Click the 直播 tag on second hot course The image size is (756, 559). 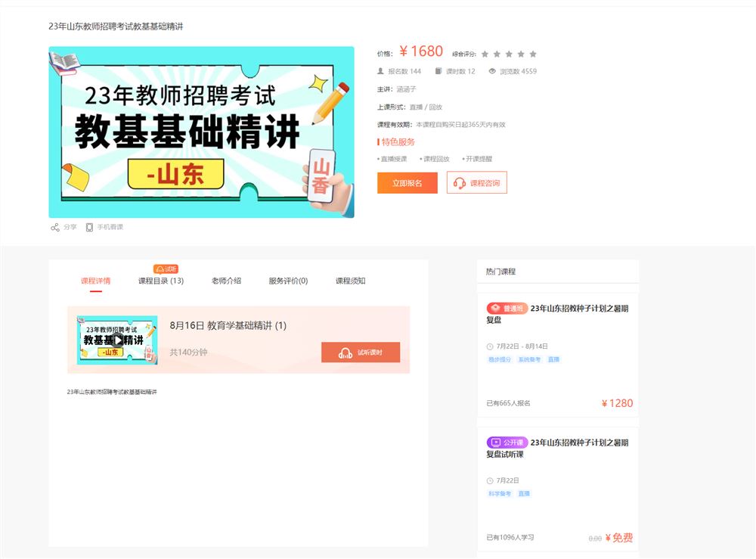pyautogui.click(x=524, y=493)
